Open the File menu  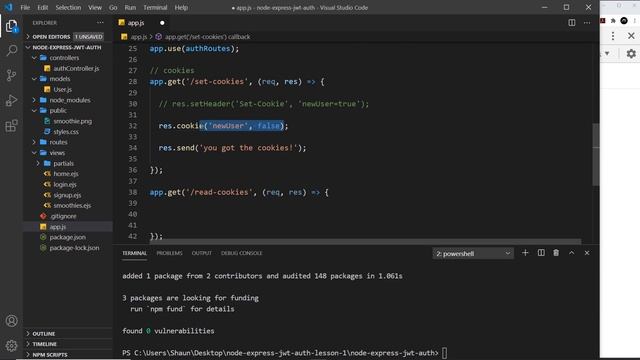pos(25,7)
